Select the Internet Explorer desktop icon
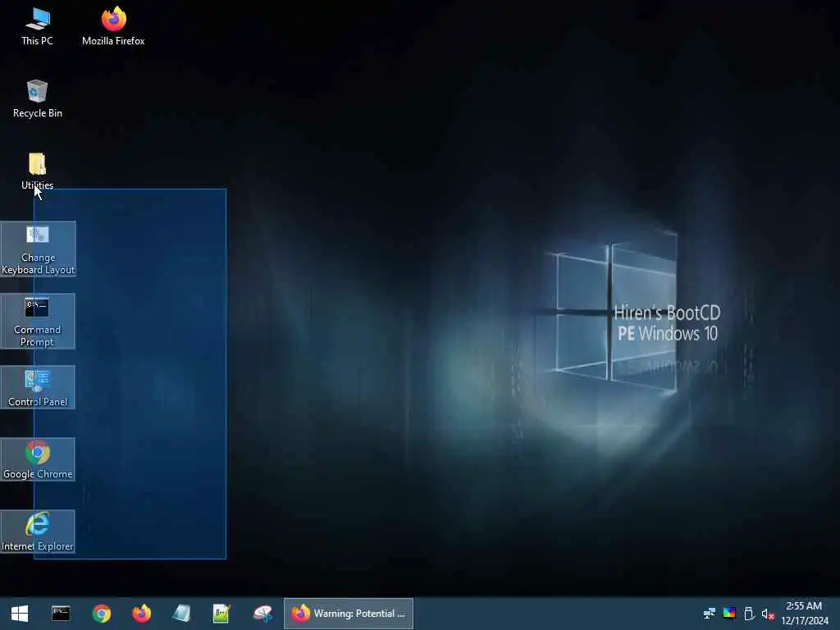 [38, 532]
